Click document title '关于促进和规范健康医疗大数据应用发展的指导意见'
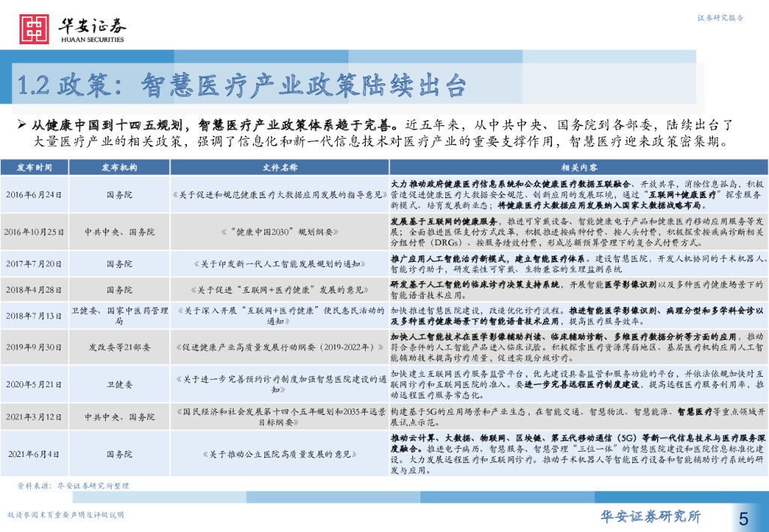This screenshot has width=769, height=532. (279, 195)
